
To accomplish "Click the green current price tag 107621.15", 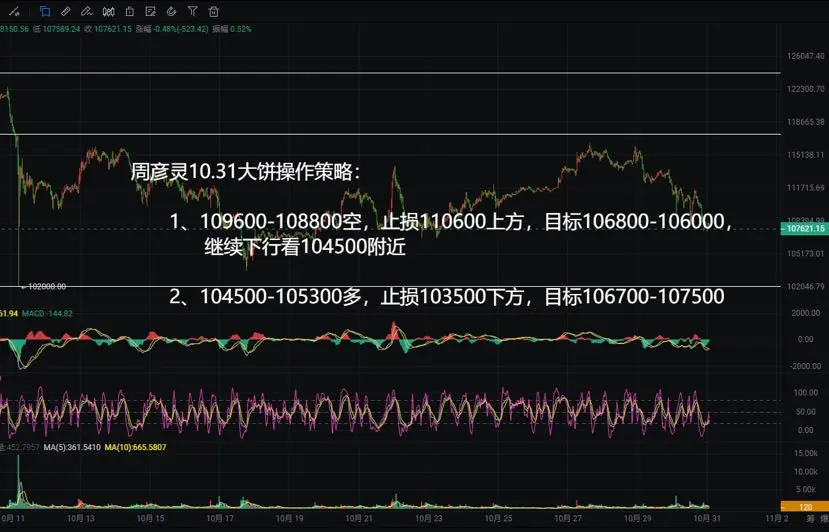I will (805, 228).
